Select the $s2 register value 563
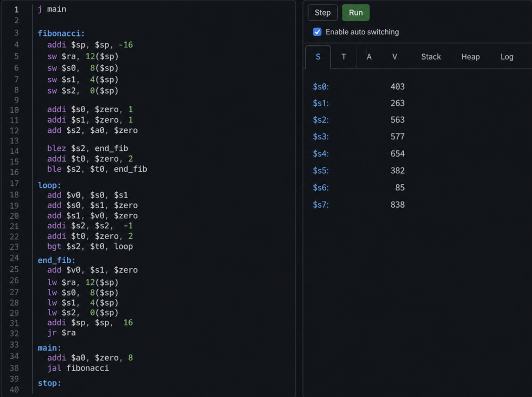This screenshot has height=397, width=532. point(397,120)
